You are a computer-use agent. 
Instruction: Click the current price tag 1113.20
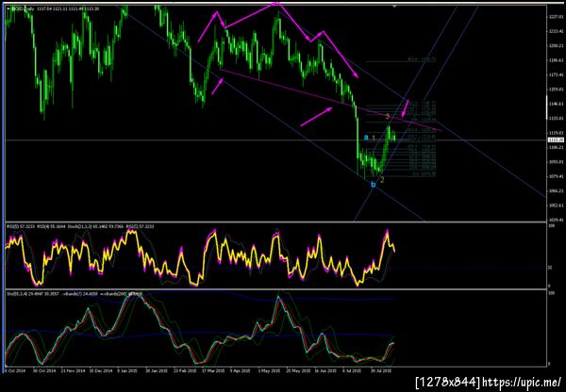[554, 139]
